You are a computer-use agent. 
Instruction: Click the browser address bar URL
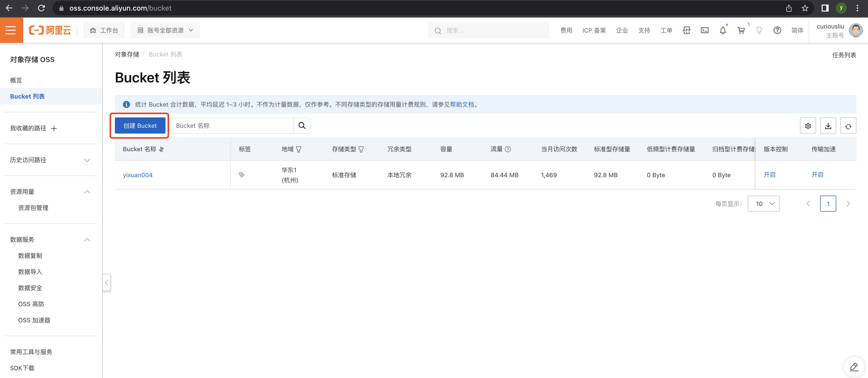120,8
